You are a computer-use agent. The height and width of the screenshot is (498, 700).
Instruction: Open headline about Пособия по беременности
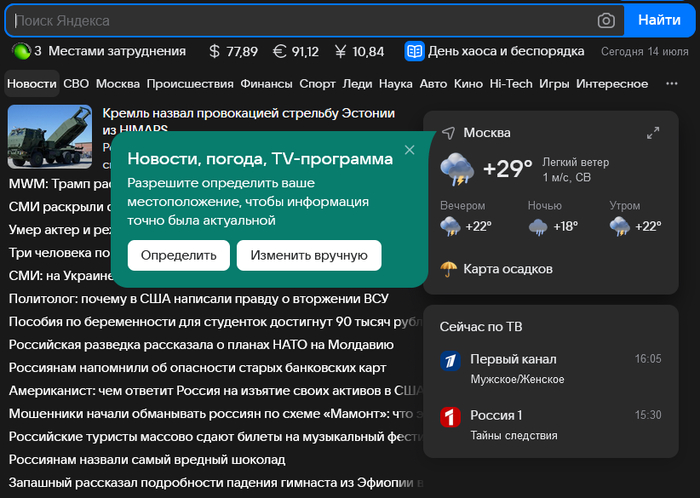pyautogui.click(x=216, y=322)
